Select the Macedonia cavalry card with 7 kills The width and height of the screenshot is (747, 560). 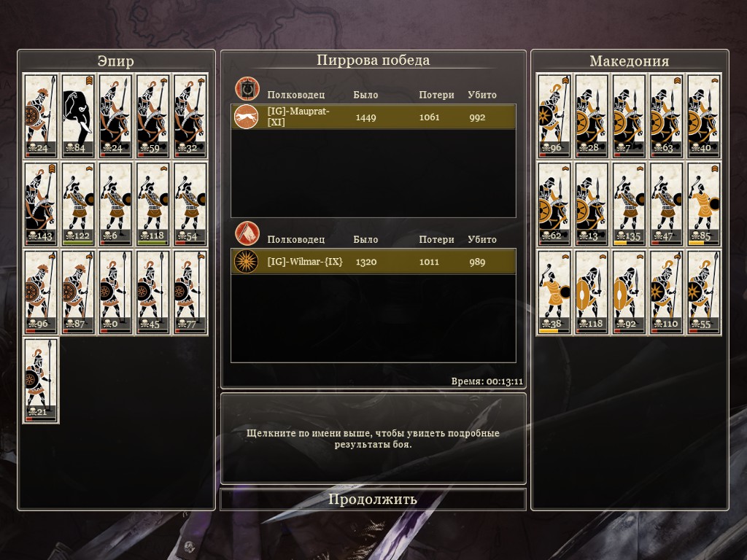point(629,116)
